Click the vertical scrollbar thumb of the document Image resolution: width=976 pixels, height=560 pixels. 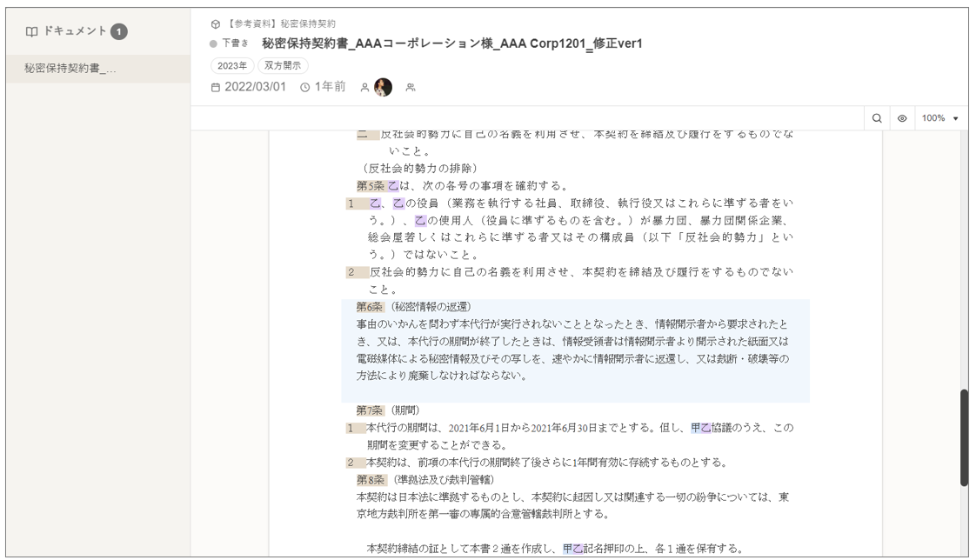tap(964, 437)
